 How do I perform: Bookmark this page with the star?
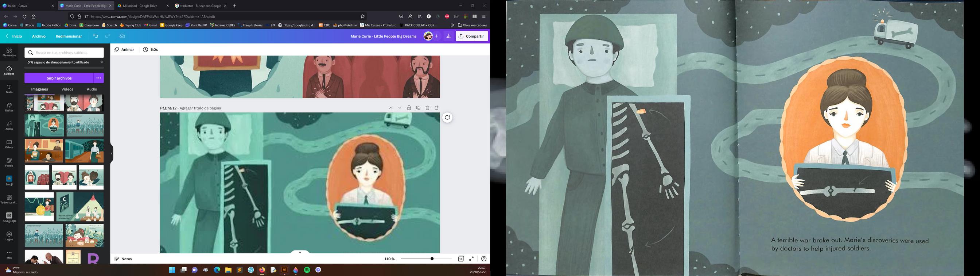point(362,16)
